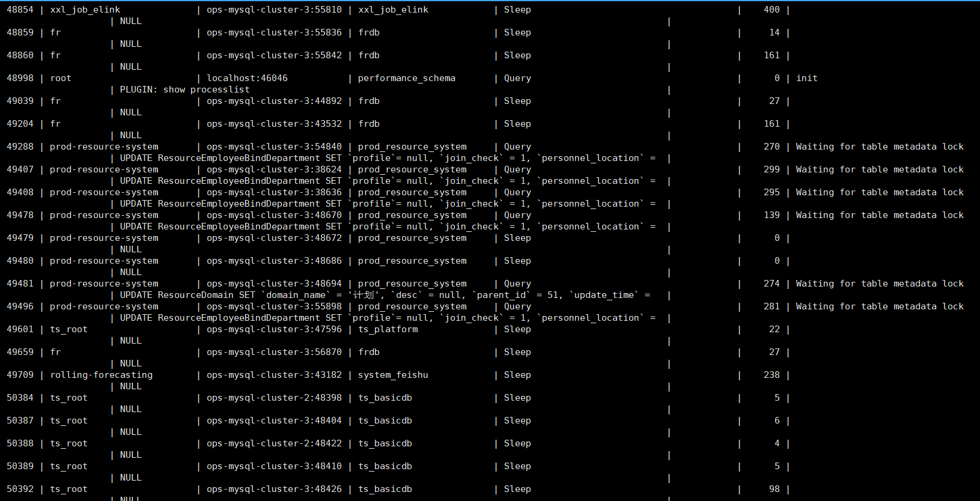Select the time value 14
Screen dimensions: 980x501
775,32
